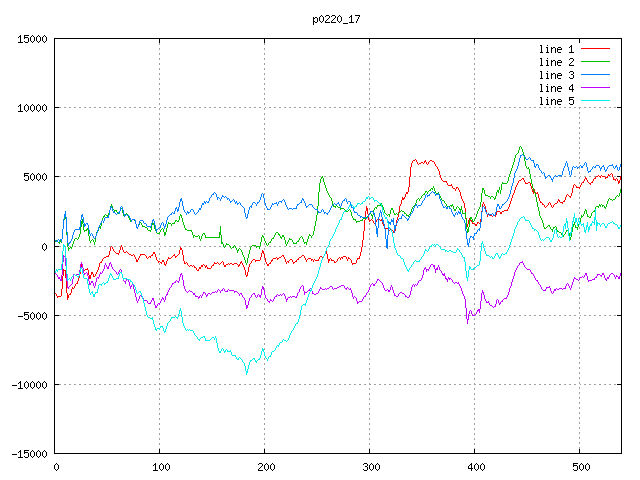
Task: Select the 'line 1' legend label
Action: pos(556,49)
